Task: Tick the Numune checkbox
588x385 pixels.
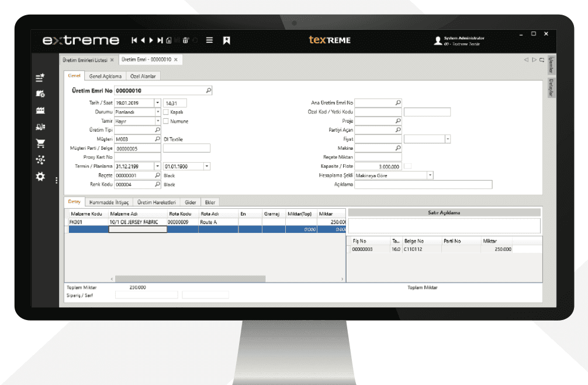Action: (x=166, y=121)
